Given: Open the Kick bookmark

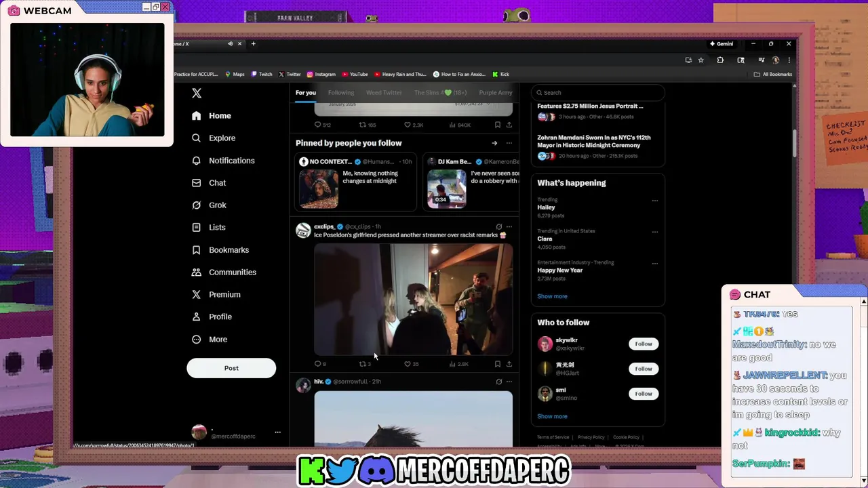Looking at the screenshot, I should pos(500,75).
